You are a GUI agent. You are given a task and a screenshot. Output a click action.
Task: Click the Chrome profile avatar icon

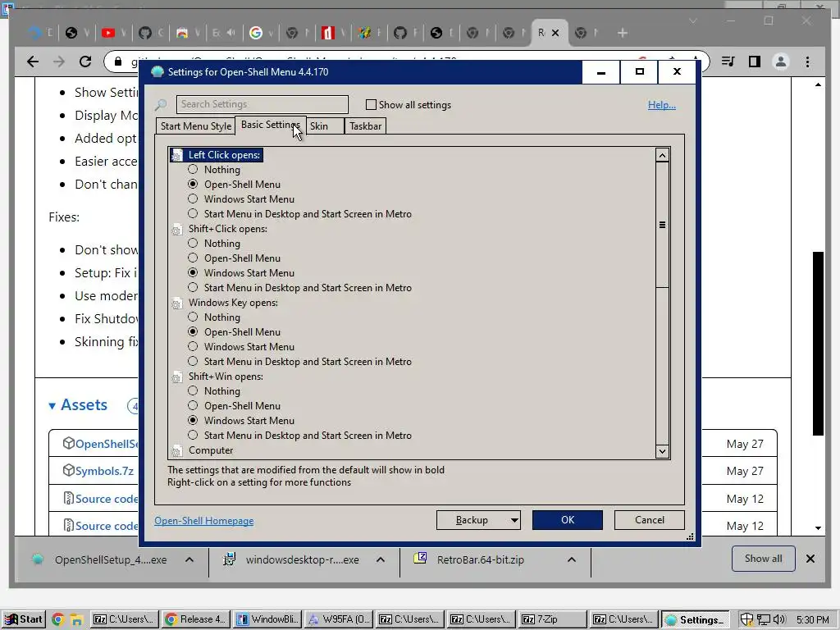pyautogui.click(x=781, y=62)
